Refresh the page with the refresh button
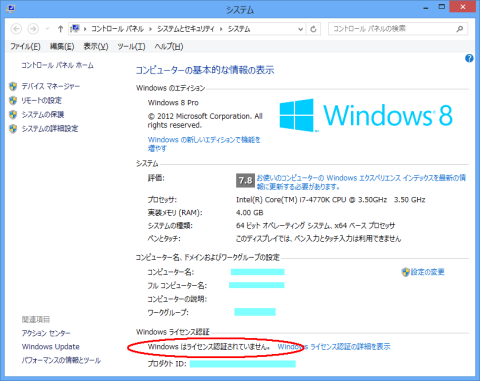Viewport: 480px width, 381px height. [x=313, y=29]
